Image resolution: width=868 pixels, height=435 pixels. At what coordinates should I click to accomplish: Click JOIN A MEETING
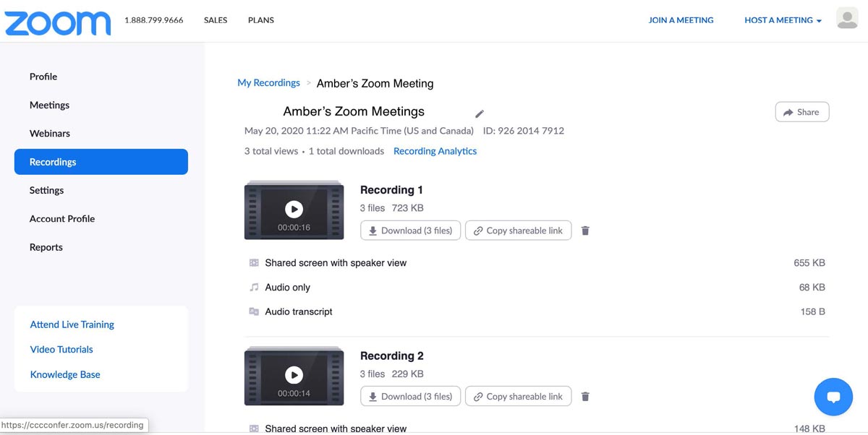click(x=681, y=20)
